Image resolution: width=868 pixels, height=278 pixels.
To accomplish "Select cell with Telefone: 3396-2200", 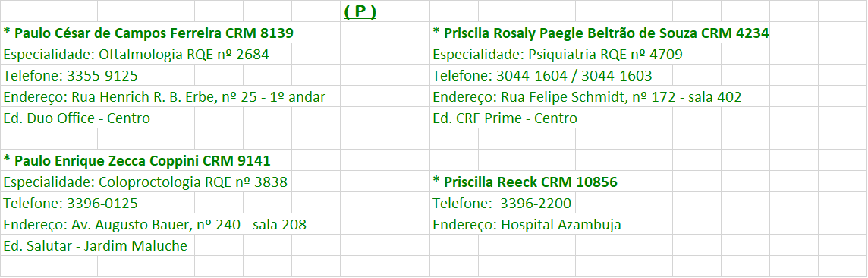I will click(x=502, y=204).
